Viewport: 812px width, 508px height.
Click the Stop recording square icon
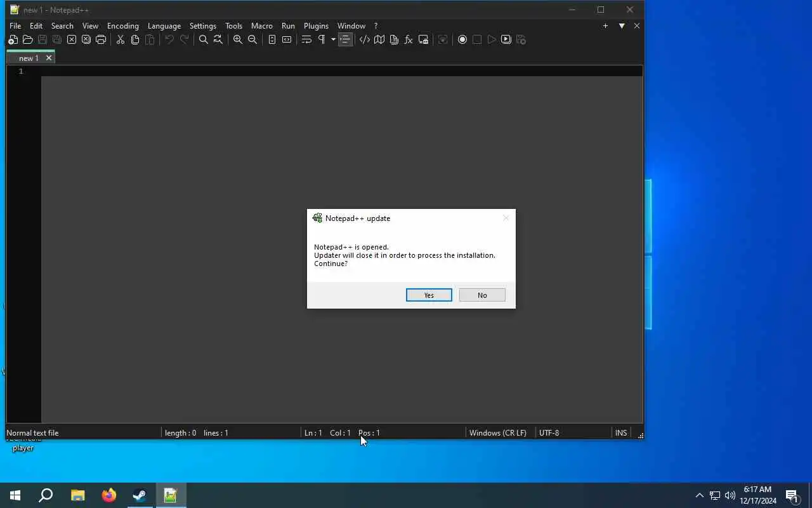[477, 39]
